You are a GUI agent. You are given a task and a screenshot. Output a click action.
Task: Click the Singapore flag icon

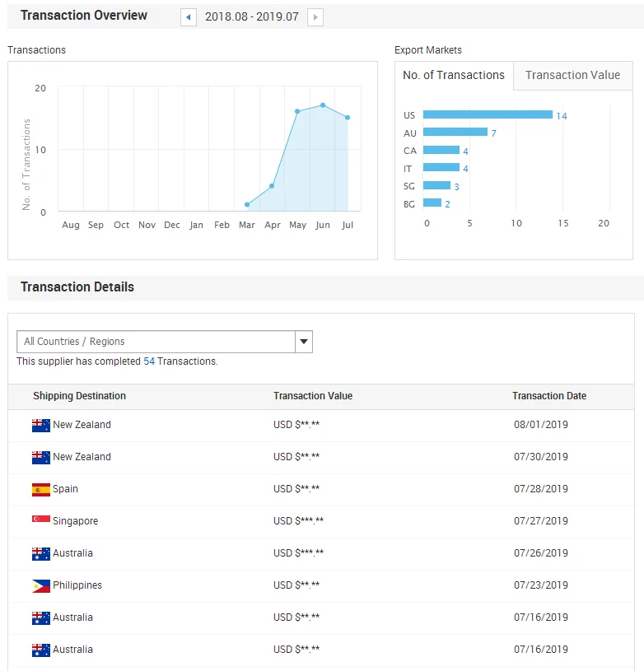pyautogui.click(x=41, y=521)
